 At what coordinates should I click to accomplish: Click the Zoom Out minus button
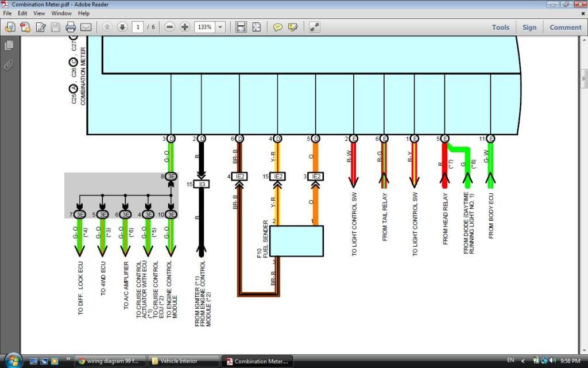[x=169, y=27]
